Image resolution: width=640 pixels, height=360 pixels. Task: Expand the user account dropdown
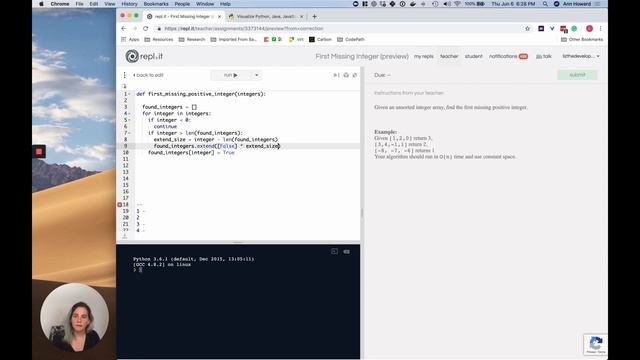click(x=581, y=56)
